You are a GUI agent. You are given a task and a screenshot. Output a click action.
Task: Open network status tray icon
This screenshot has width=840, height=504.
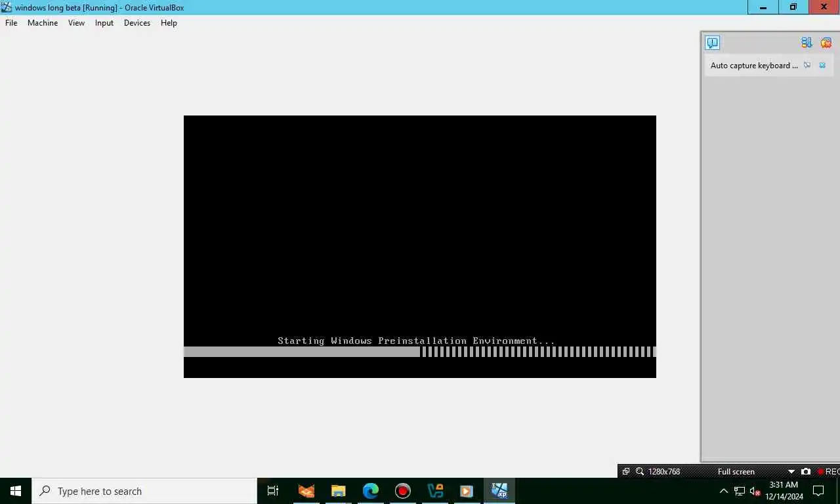739,491
